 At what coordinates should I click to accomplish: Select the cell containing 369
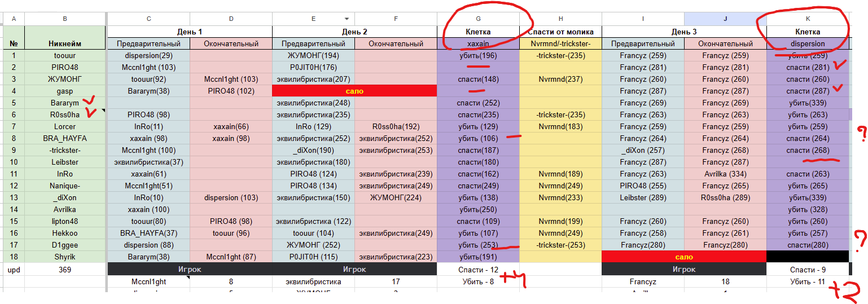point(65,270)
